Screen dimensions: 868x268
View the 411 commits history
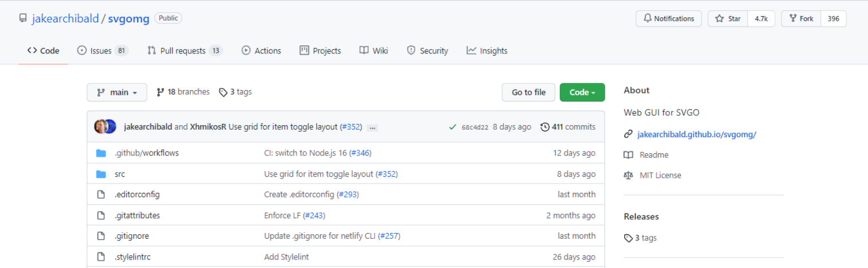click(568, 127)
